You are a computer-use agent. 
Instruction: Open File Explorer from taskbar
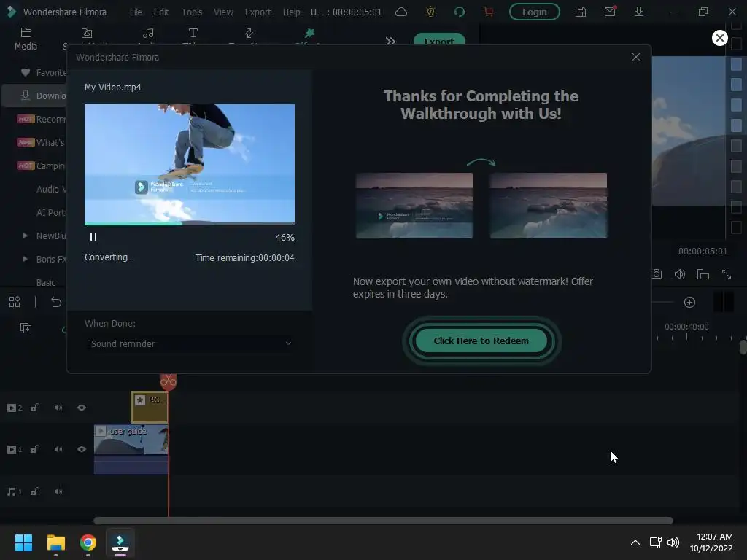click(55, 542)
